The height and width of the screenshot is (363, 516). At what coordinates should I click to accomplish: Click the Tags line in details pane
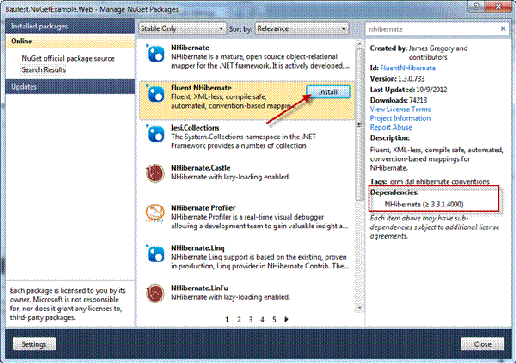point(430,182)
